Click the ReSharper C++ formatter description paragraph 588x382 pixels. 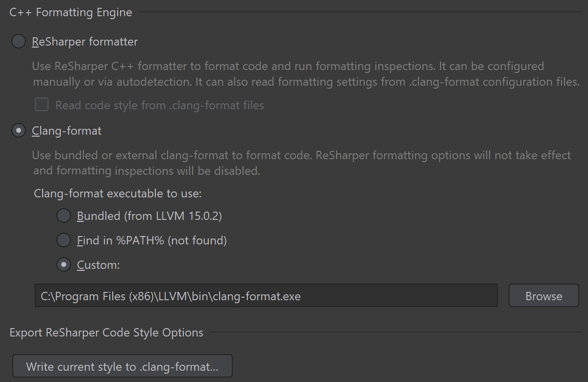304,74
